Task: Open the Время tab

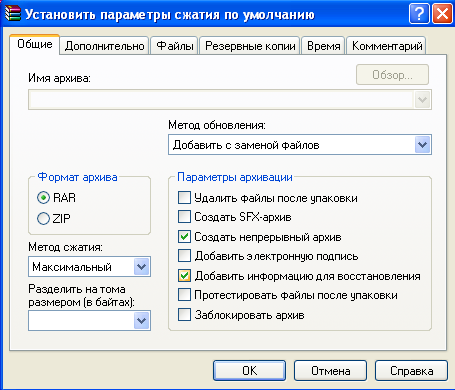Action: tap(323, 46)
